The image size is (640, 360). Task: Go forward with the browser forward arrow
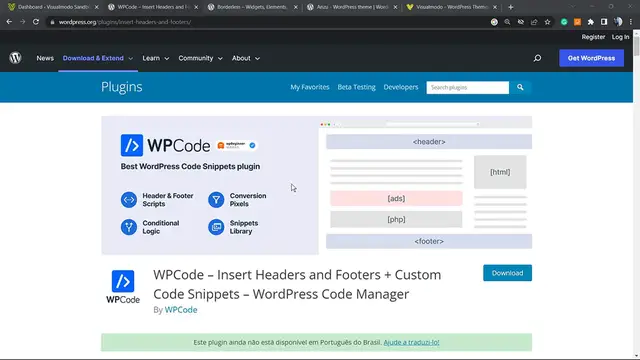click(22, 22)
